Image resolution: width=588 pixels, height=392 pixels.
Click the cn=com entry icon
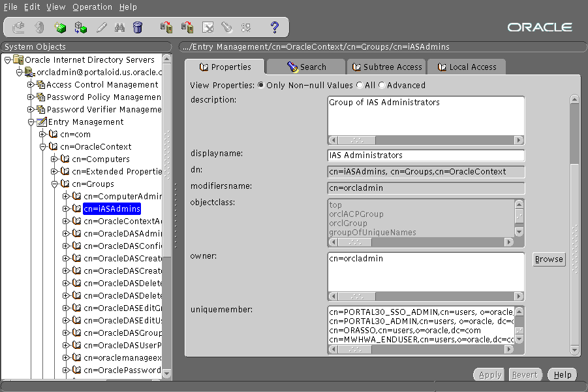[x=54, y=134]
